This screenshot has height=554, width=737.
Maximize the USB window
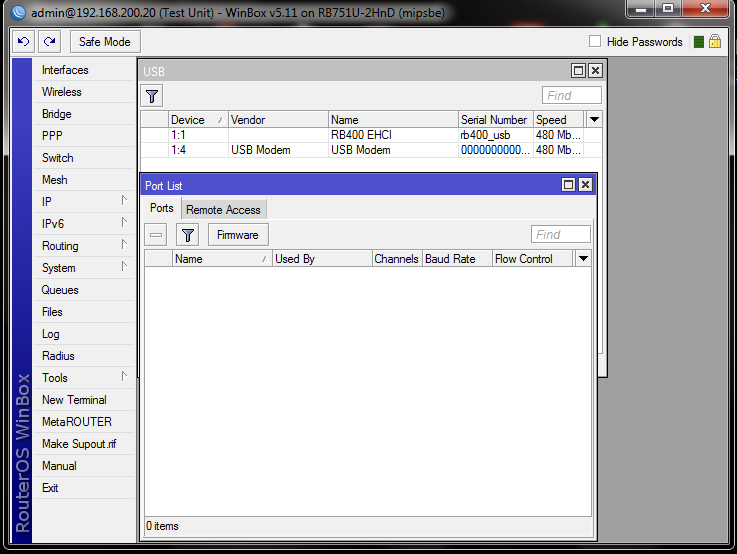click(x=578, y=70)
